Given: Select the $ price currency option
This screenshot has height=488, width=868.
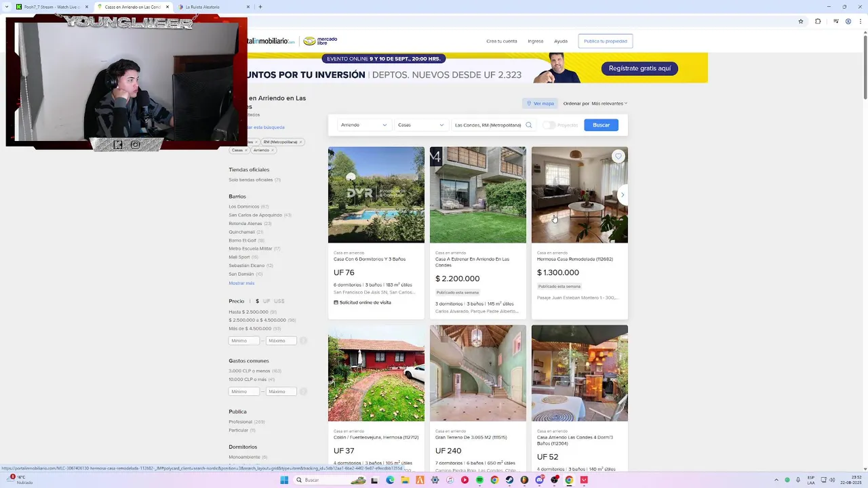Looking at the screenshot, I should pos(257,301).
